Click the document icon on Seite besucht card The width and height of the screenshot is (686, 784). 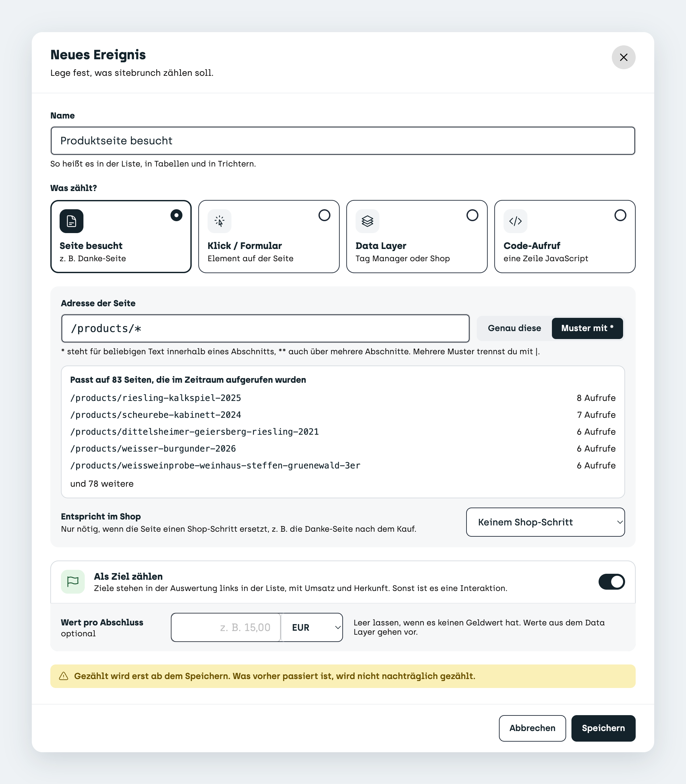tap(72, 221)
